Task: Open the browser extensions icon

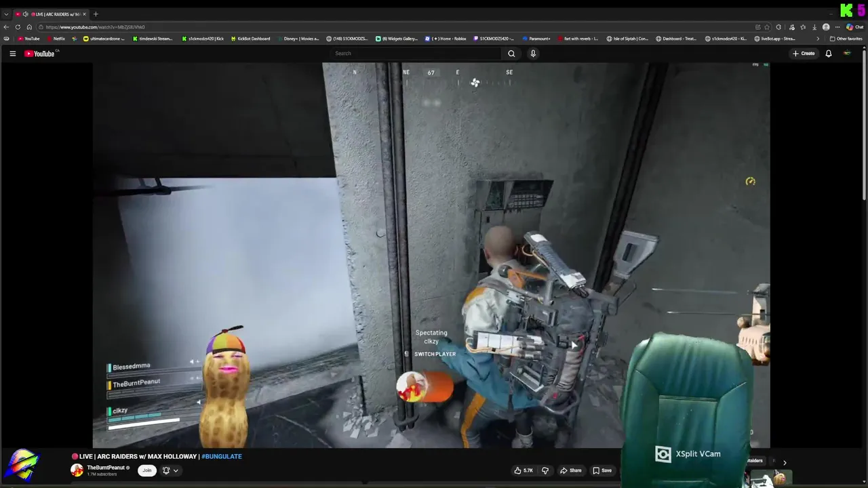Action: pos(778,27)
